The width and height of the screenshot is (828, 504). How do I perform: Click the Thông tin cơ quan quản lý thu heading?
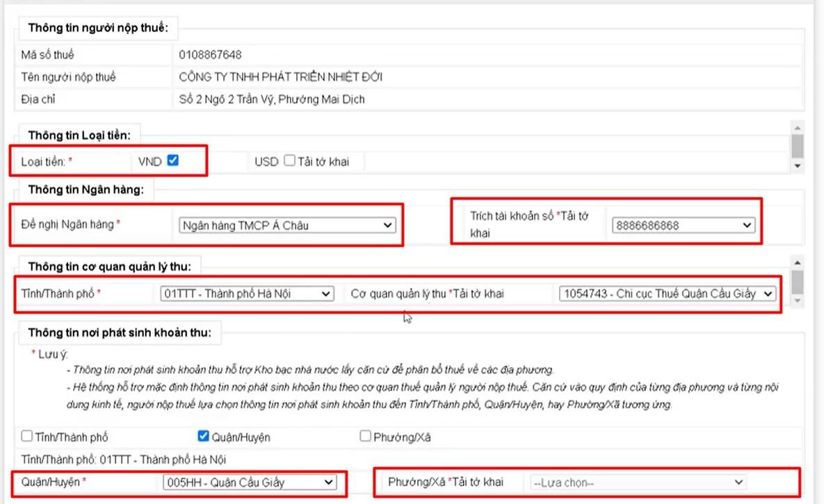pyautogui.click(x=110, y=266)
